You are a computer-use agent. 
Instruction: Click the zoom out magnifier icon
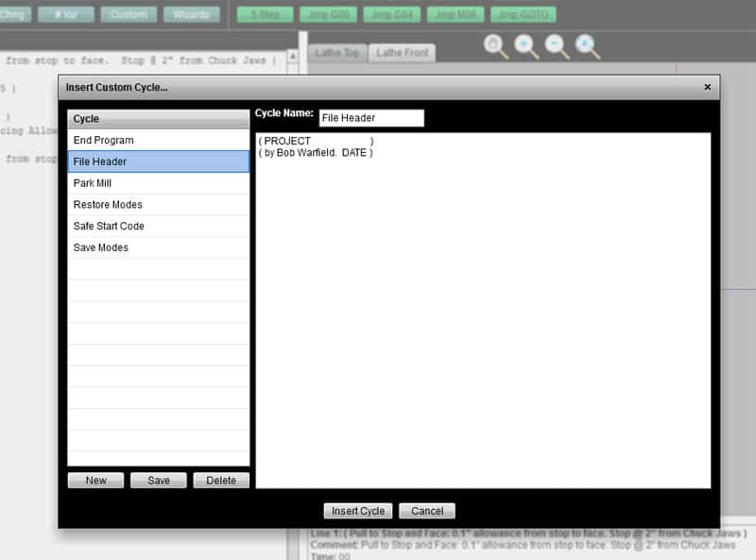tap(556, 44)
